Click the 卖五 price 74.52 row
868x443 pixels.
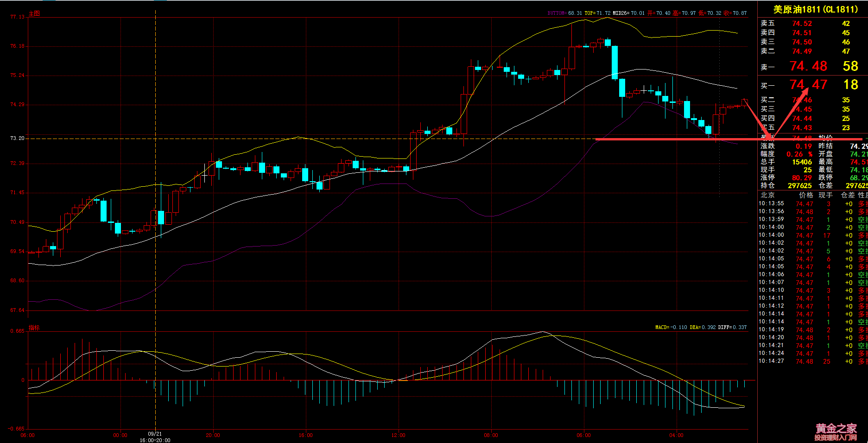pos(802,24)
